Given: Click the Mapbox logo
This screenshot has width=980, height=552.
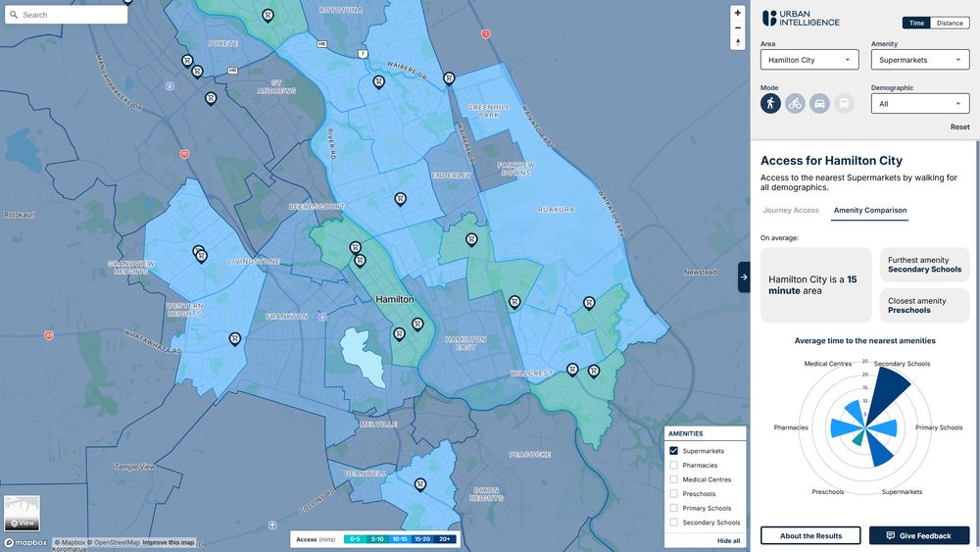Looking at the screenshot, I should (25, 542).
